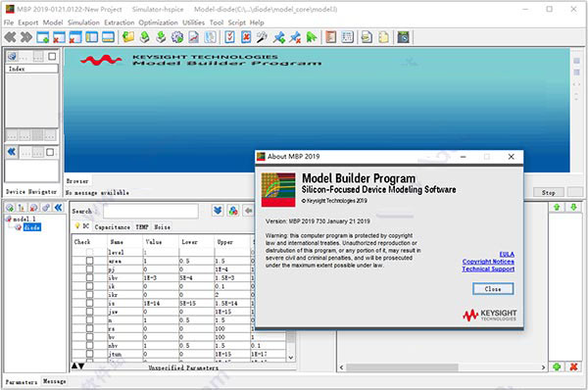This screenshot has width=588, height=390.
Task: Click the Stop button
Action: (549, 192)
